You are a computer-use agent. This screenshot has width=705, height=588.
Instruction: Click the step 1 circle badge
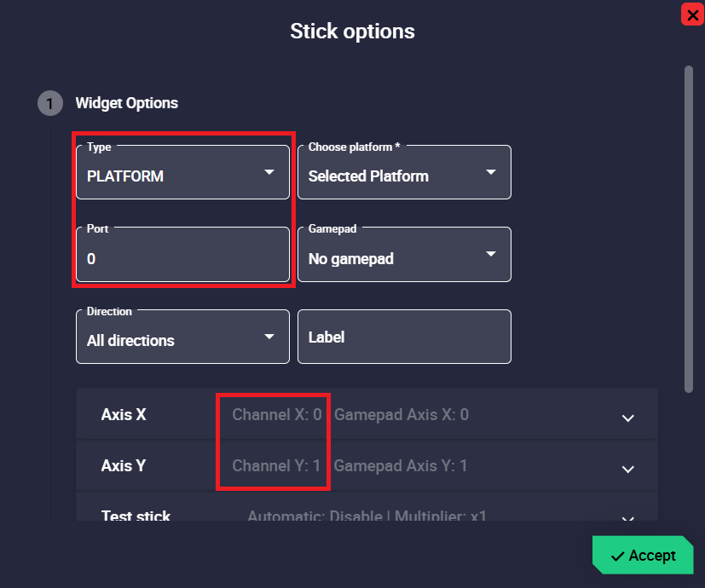(x=50, y=104)
